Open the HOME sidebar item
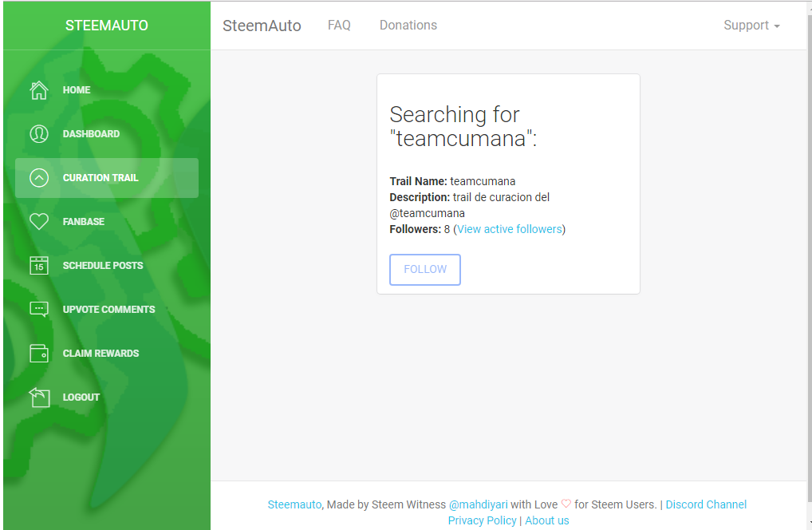This screenshot has width=812, height=530. coord(77,90)
